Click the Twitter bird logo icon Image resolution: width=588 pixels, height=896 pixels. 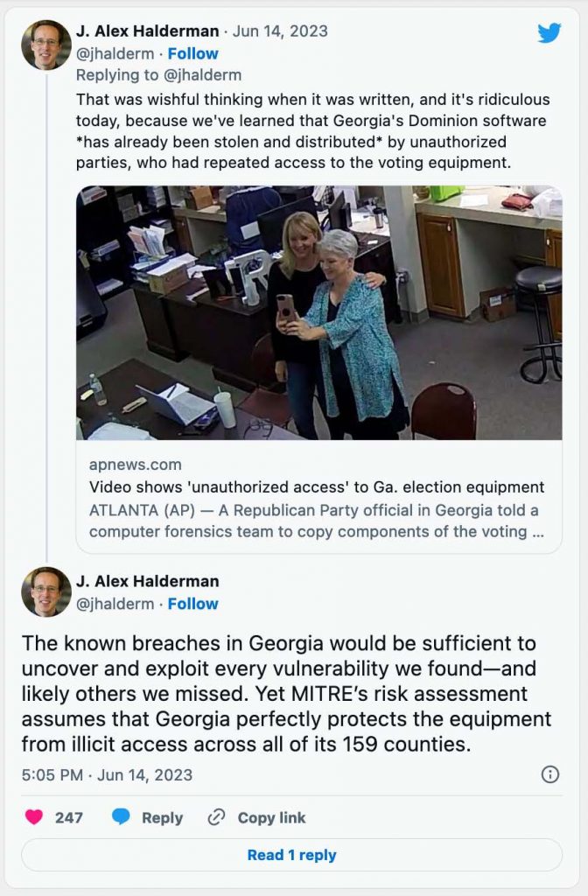click(549, 33)
